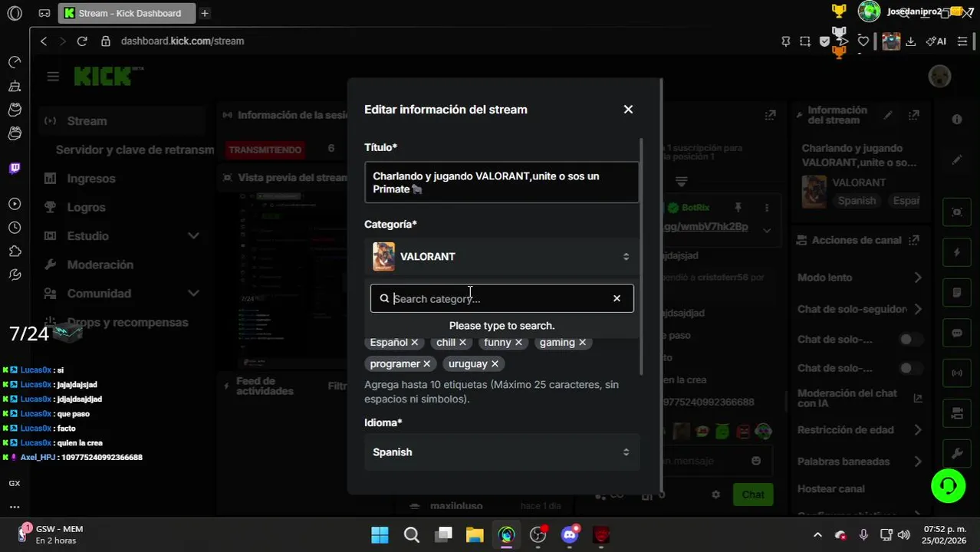Click the info icon in right rail
Viewport: 980px width, 552px height.
tap(957, 120)
